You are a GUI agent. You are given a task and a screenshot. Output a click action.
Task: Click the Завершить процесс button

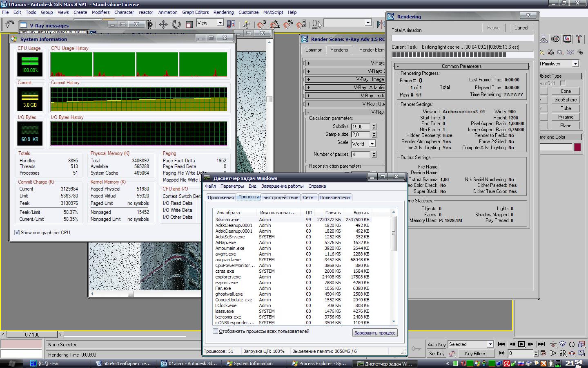tap(374, 333)
